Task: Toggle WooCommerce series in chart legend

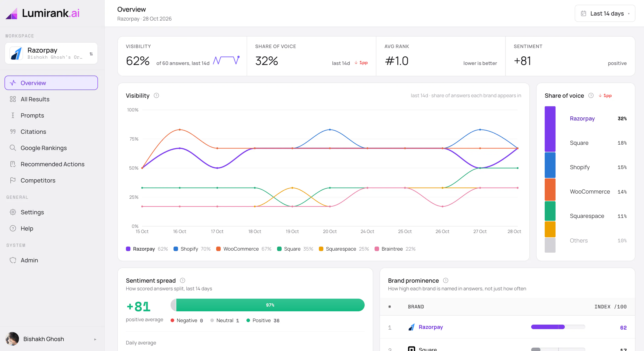Action: tap(243, 249)
